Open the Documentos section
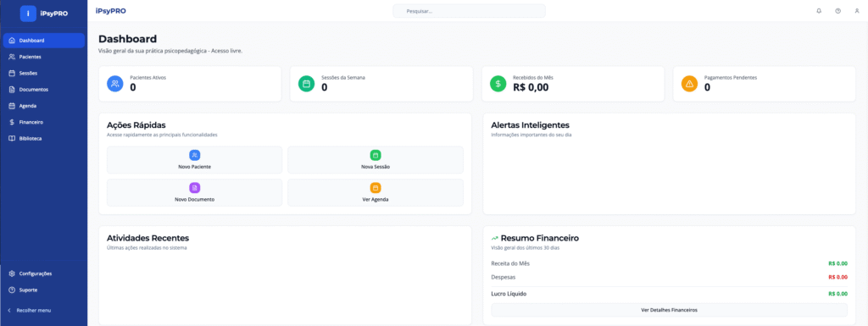This screenshot has height=326, width=868. point(44,90)
